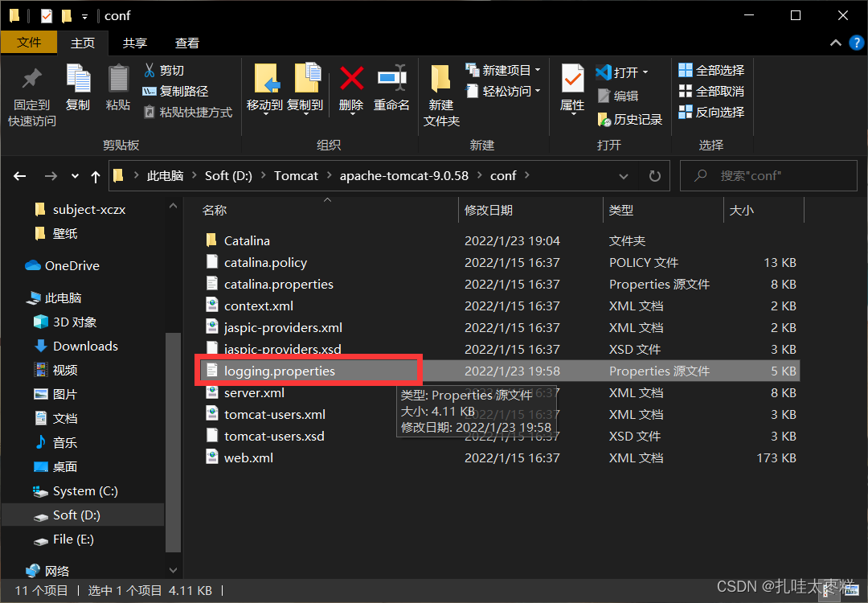Sort by Name (名称) column header
868x603 pixels.
pos(326,211)
